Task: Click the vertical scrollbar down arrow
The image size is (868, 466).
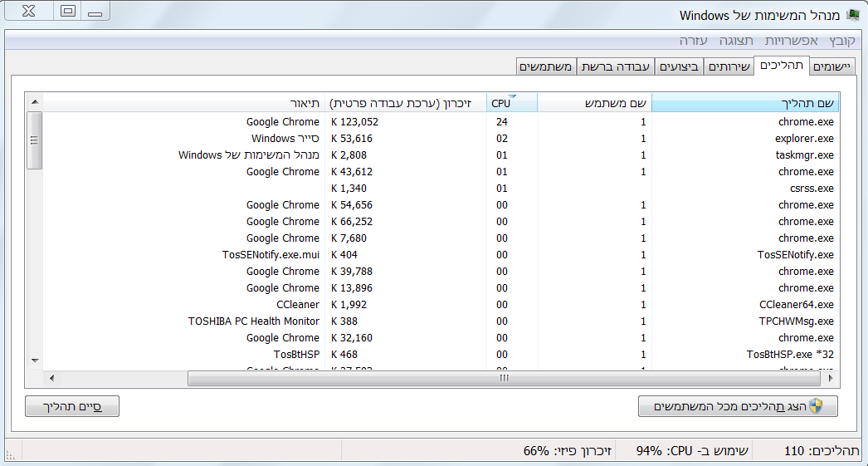Action: click(x=34, y=361)
